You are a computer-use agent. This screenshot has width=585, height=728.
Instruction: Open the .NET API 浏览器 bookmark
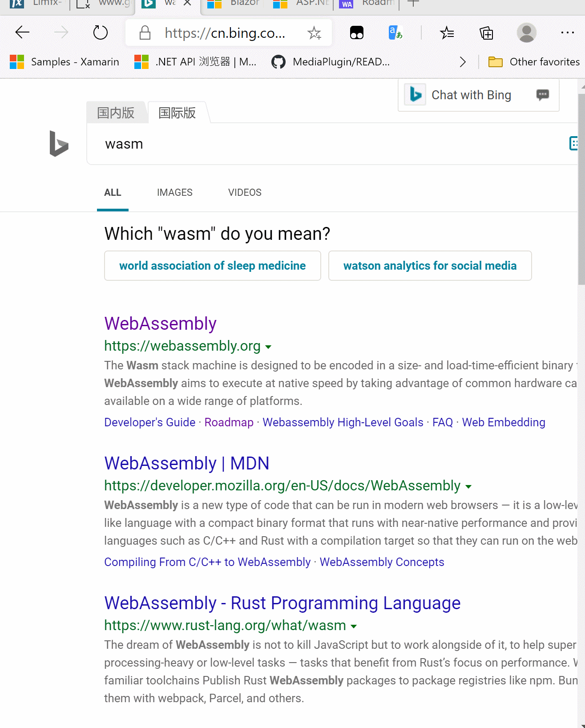click(x=195, y=62)
